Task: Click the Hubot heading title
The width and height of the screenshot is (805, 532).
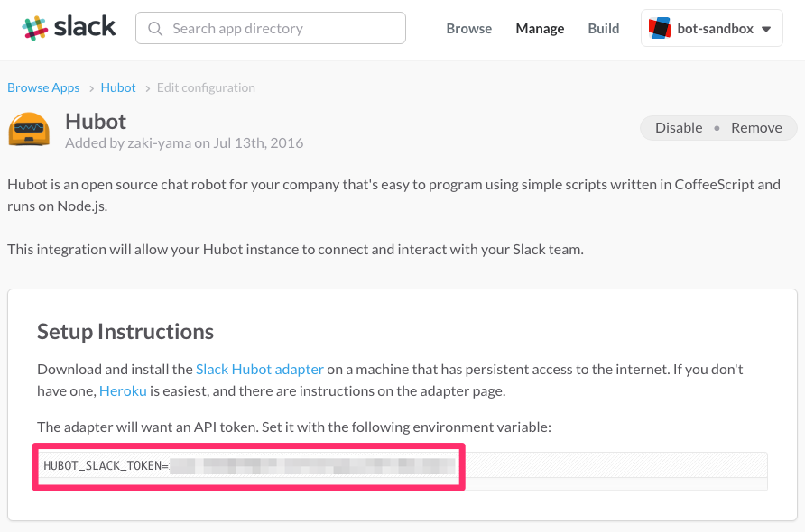Action: coord(96,122)
